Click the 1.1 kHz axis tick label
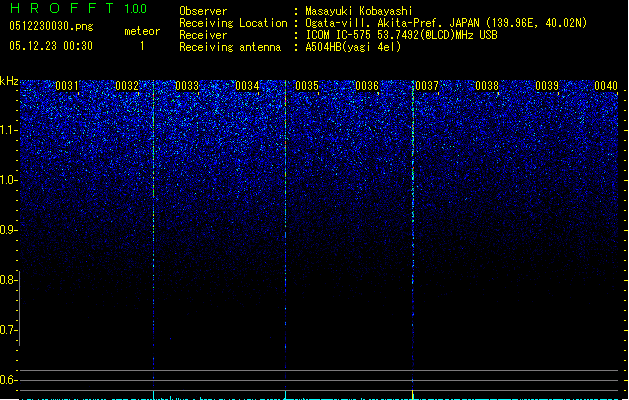Viewport: 629px width, 400px height. pos(8,130)
